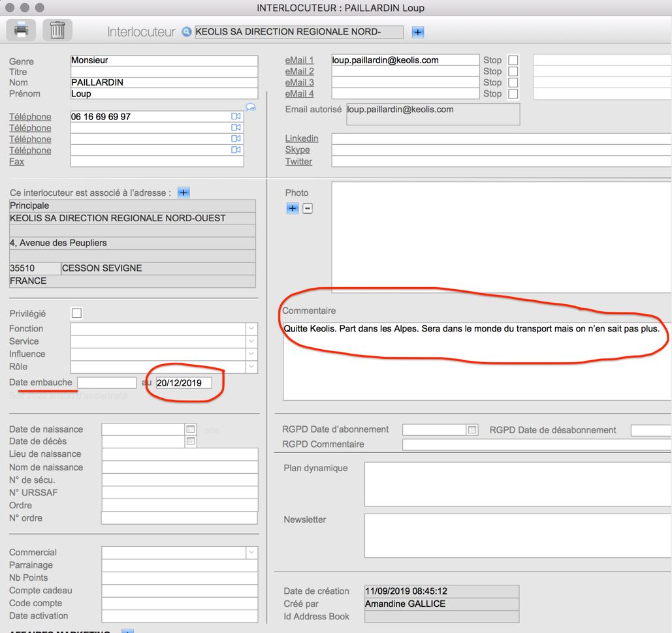Click the plus button next to KEOLIS company field
The image size is (672, 633).
[418, 32]
